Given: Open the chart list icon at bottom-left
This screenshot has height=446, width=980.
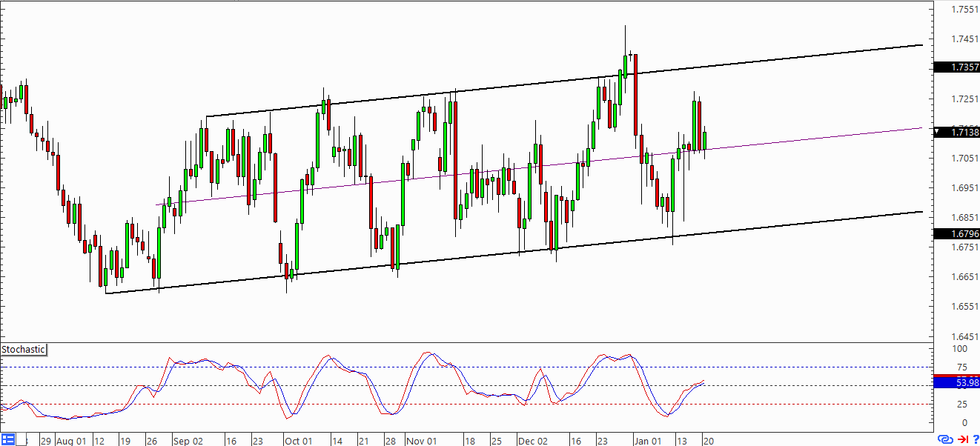Looking at the screenshot, I should (x=8, y=439).
